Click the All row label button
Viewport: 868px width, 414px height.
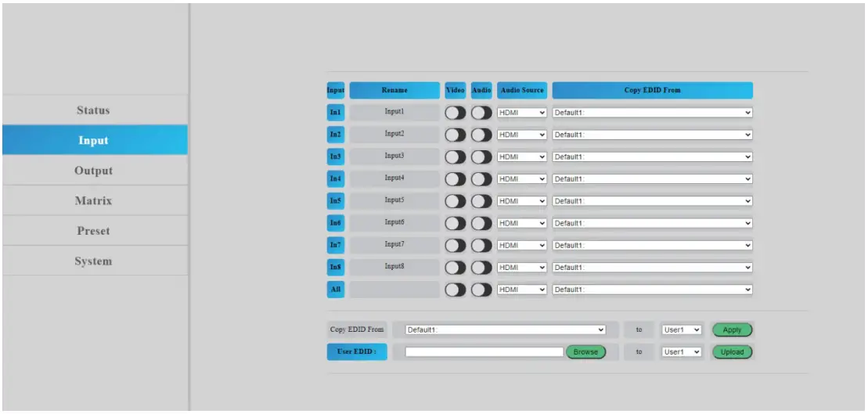point(336,290)
